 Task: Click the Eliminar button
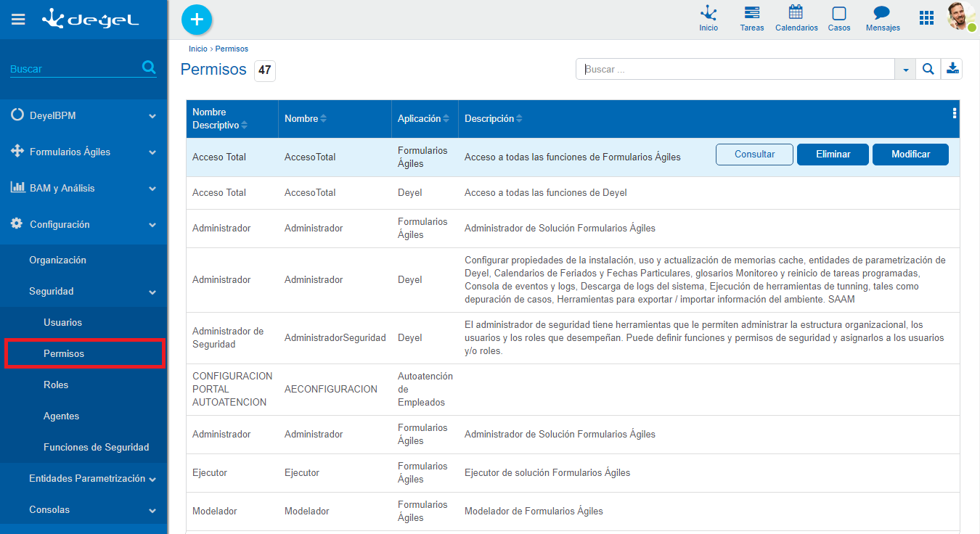833,155
